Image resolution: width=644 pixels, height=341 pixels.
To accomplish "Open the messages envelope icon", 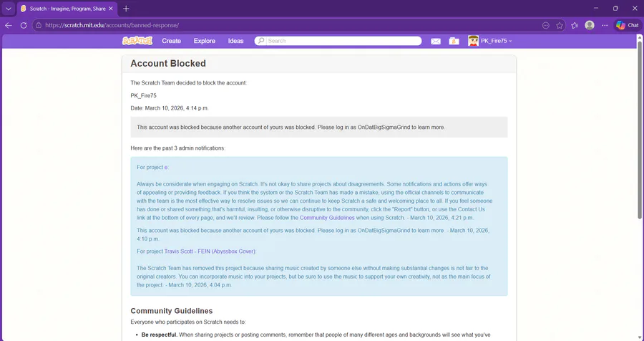I will pyautogui.click(x=436, y=41).
